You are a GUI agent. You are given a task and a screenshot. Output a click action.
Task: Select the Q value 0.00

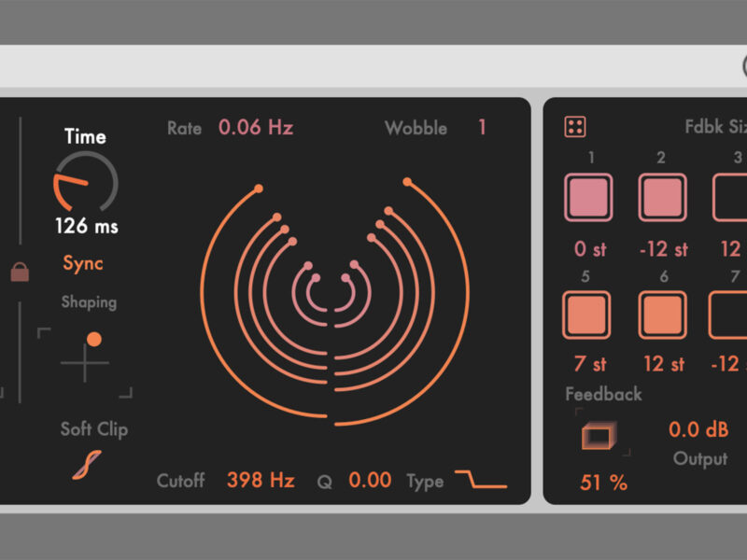[370, 480]
